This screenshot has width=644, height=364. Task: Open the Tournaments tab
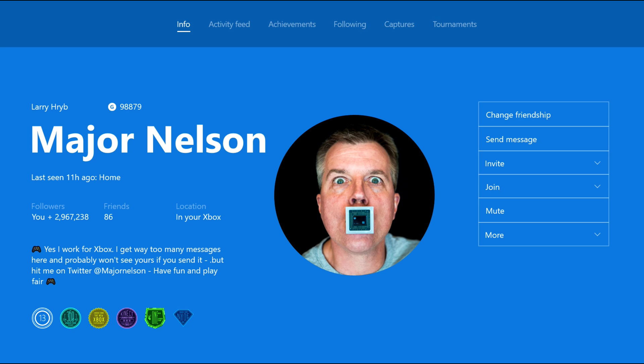(x=454, y=24)
